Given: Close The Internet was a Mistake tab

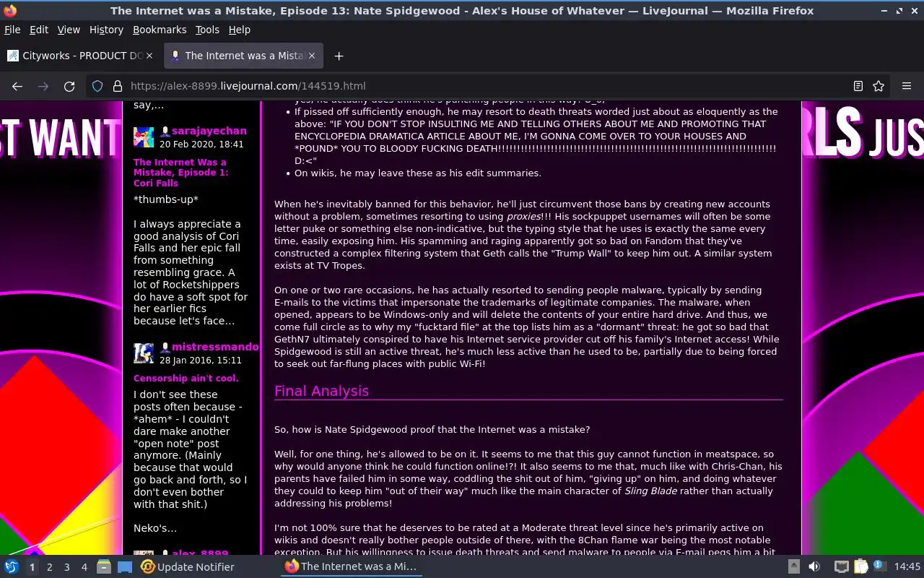Looking at the screenshot, I should coord(311,56).
